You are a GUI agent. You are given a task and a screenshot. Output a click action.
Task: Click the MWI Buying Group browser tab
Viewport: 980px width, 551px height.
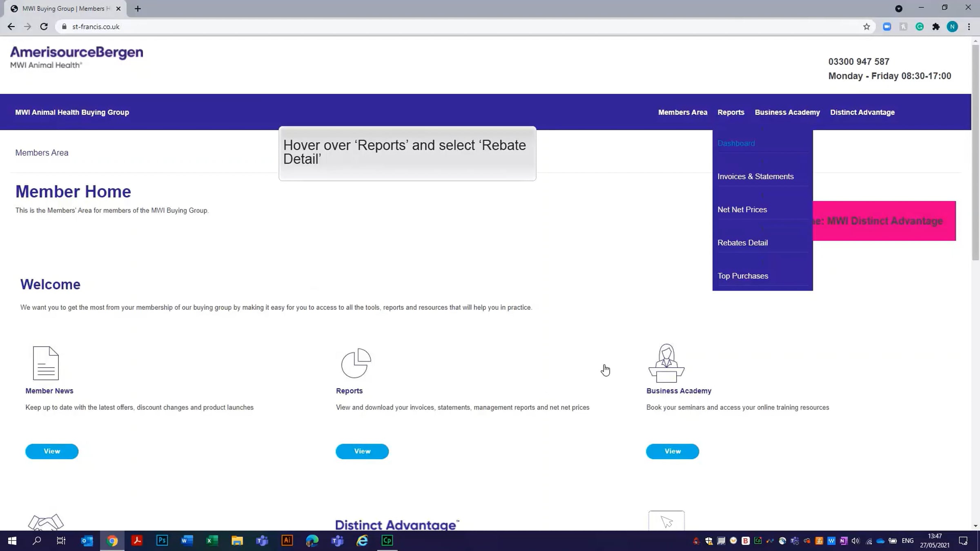click(65, 9)
